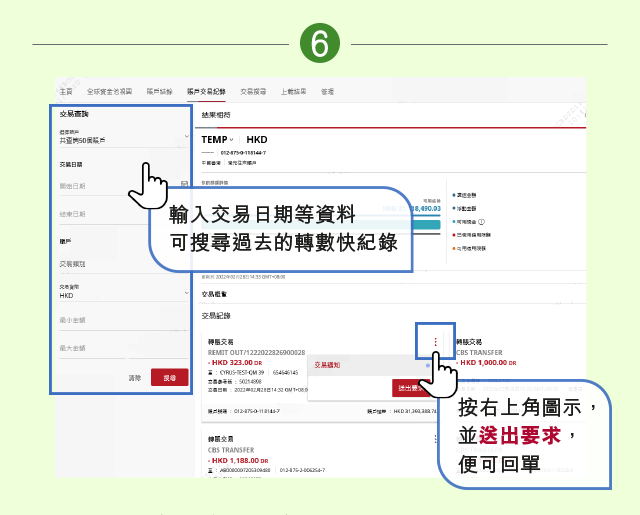Click the red 搜尋 search button
The image size is (640, 515).
tap(169, 377)
